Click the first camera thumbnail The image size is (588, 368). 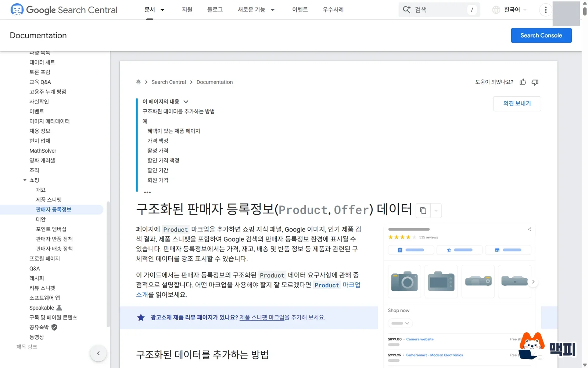pyautogui.click(x=405, y=282)
